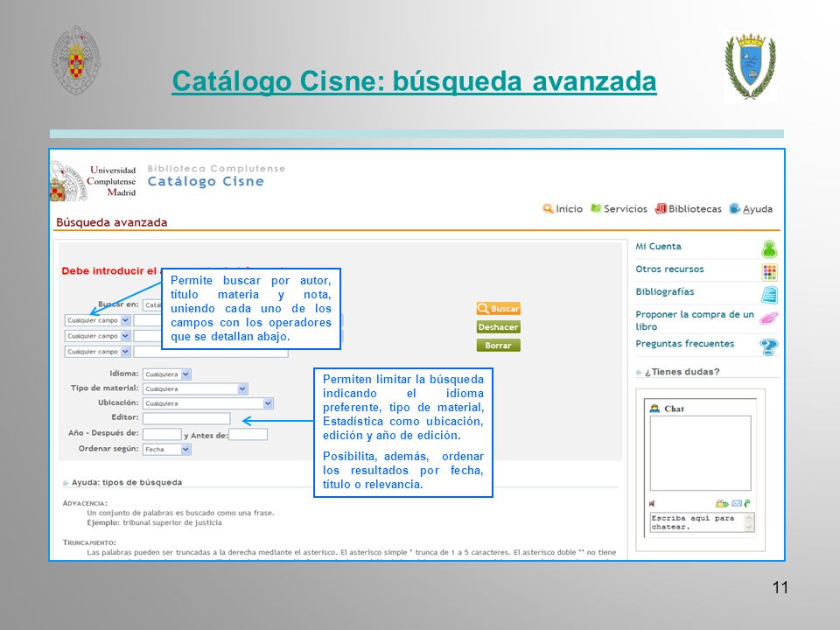Click the chat email envelope icon
This screenshot has height=630, width=840.
click(737, 503)
